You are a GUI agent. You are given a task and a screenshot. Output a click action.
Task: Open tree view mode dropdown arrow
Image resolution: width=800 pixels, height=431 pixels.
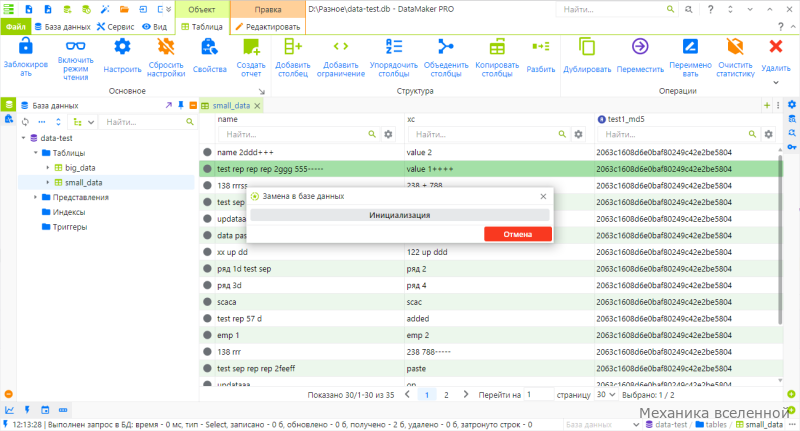[91, 122]
